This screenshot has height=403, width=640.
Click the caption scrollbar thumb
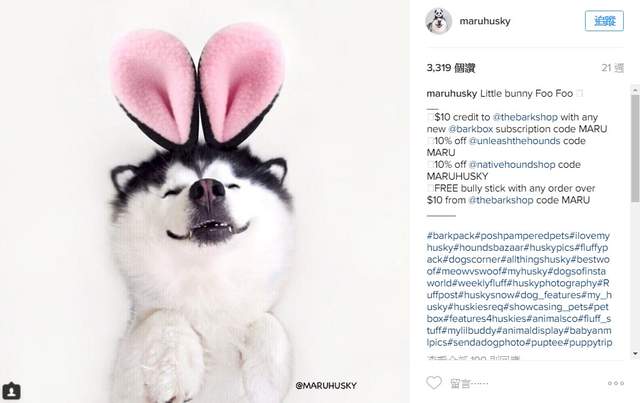tap(635, 148)
